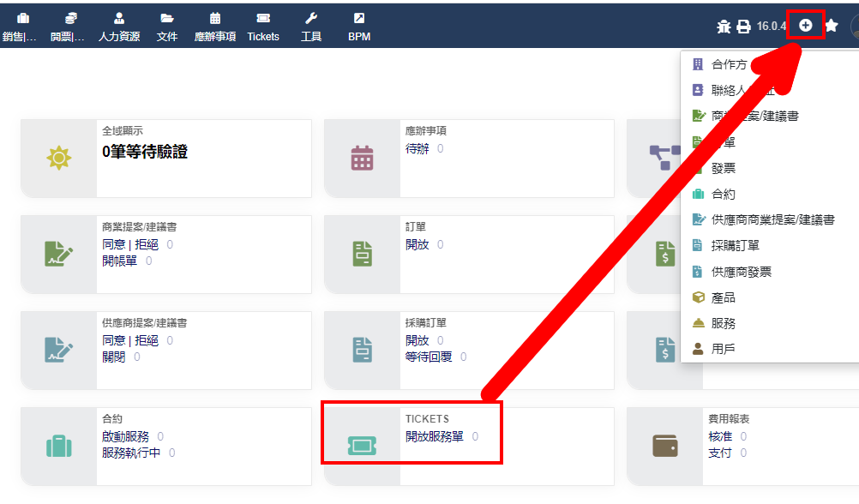Open the 工具 top menu
Viewport: 859px width, 504px height.
coord(311,27)
